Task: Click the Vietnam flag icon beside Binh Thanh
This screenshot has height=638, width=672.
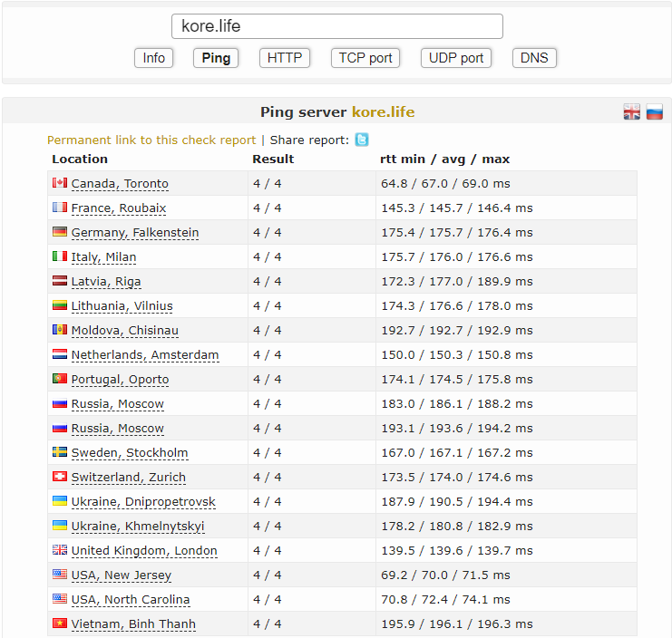Action: click(x=60, y=623)
